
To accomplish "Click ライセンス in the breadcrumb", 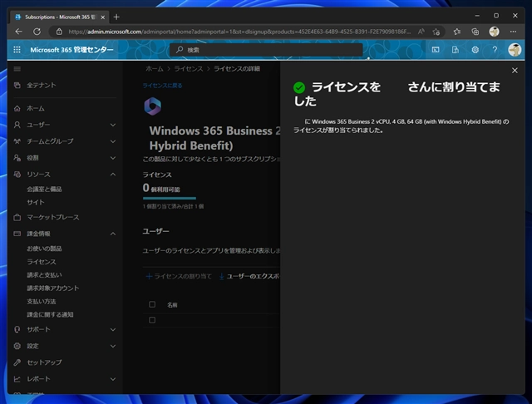I will pyautogui.click(x=189, y=69).
